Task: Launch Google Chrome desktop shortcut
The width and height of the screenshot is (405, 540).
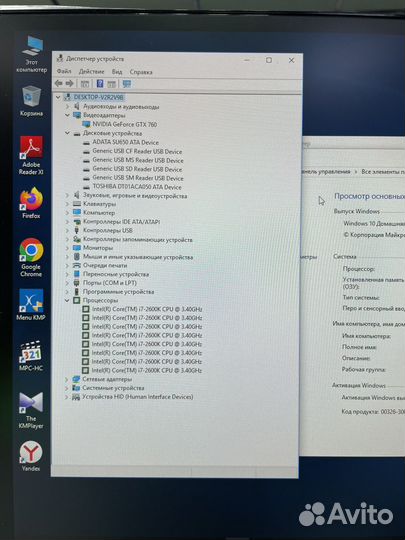Action: point(31,257)
